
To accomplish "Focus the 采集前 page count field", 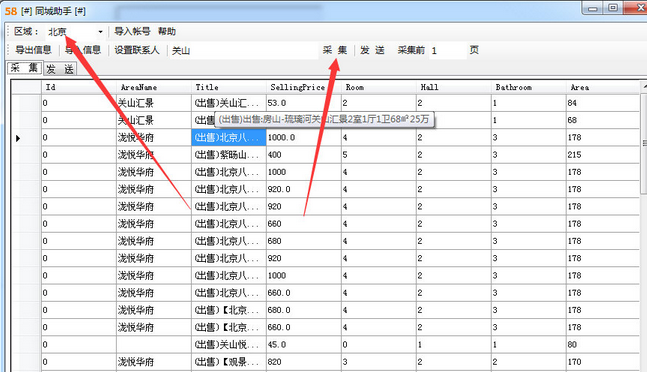I will pos(448,51).
